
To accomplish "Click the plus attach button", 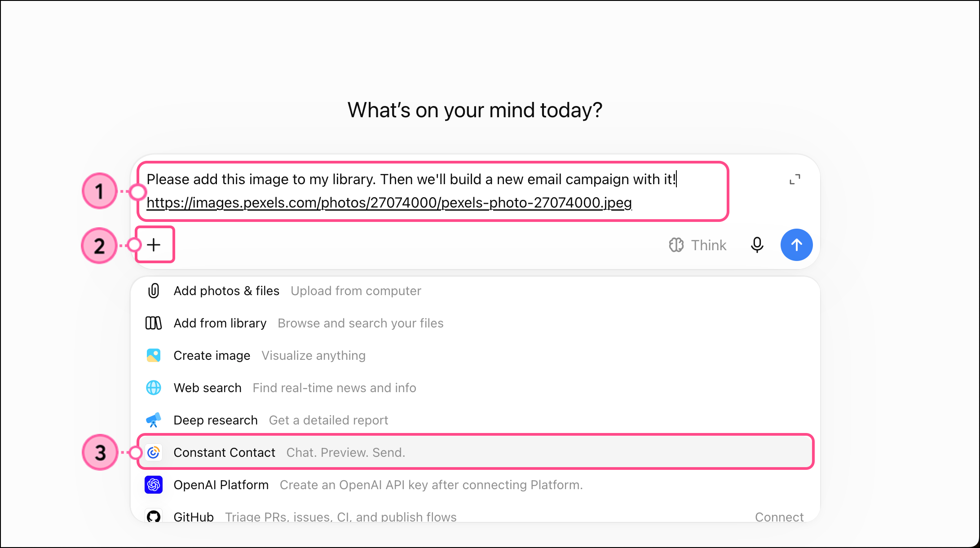I will [x=154, y=245].
